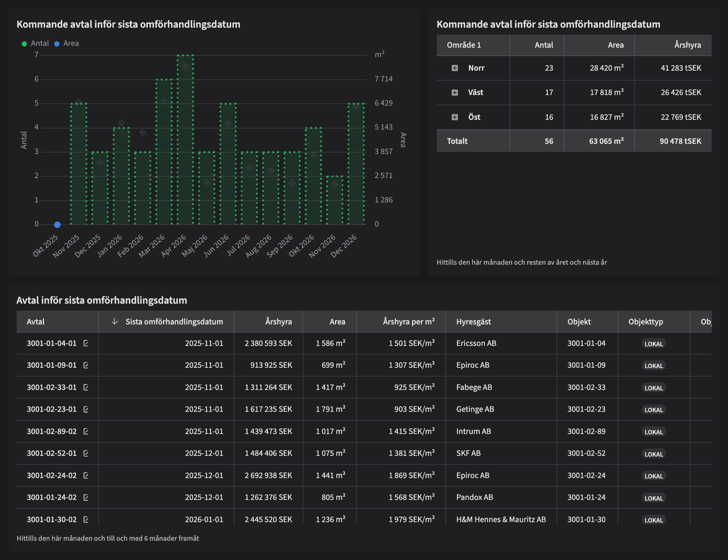The image size is (728, 560).
Task: Sort by Sista omförhandlingsdatum column header
Action: click(174, 322)
